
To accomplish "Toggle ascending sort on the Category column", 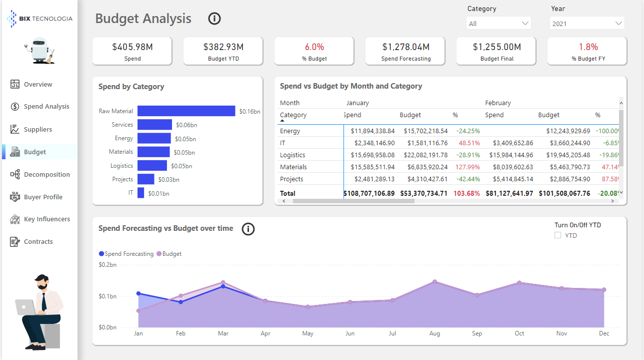I will click(293, 115).
